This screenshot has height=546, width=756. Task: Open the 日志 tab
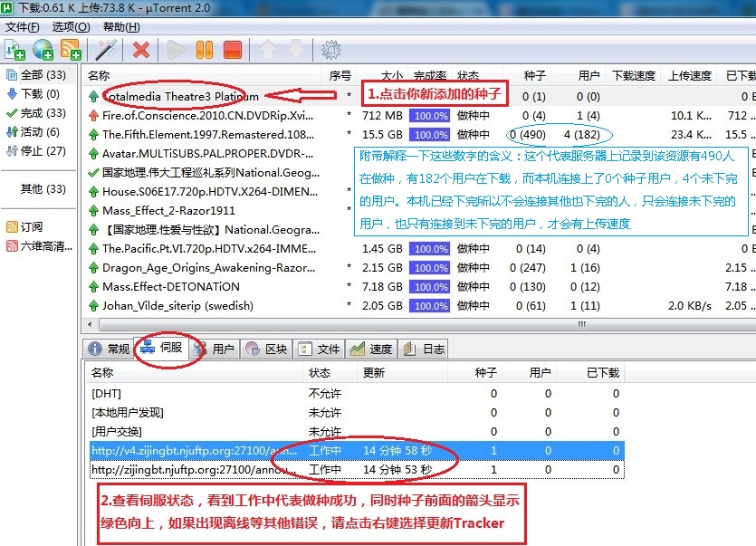(x=425, y=350)
